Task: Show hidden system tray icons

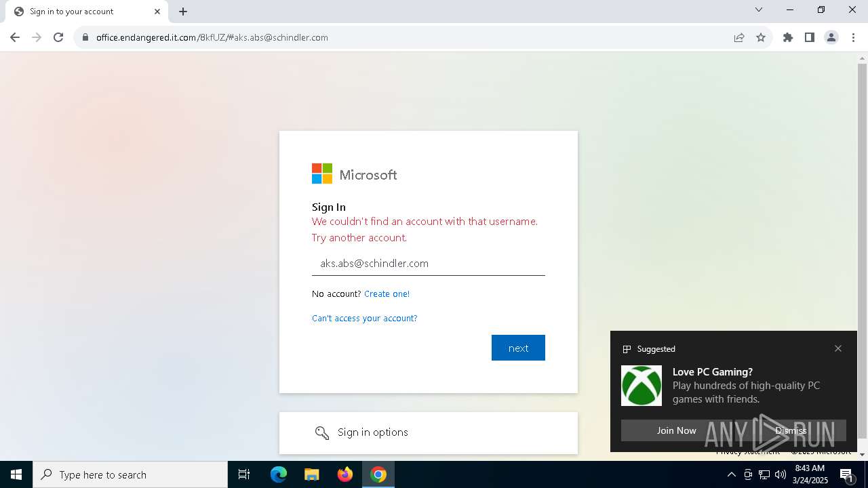Action: (x=731, y=474)
